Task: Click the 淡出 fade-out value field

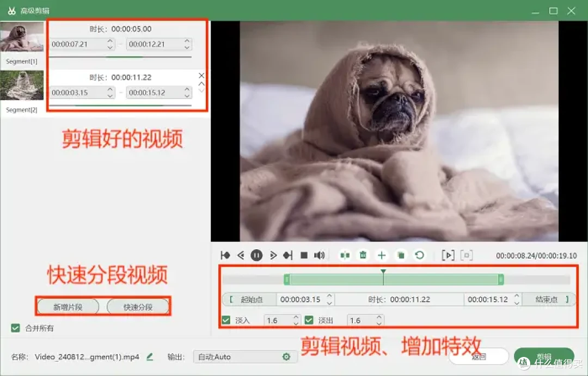Action: pos(366,320)
